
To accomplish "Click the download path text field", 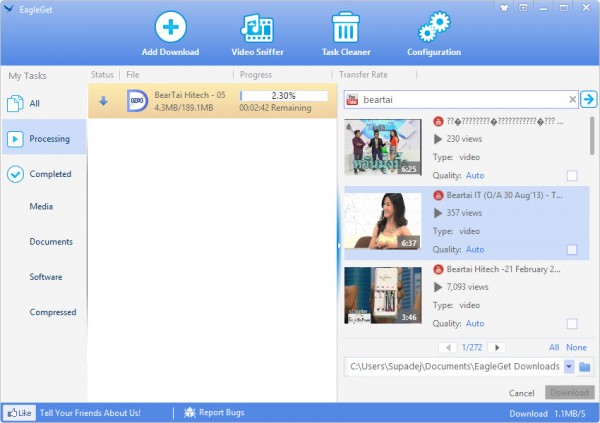I will (x=454, y=366).
